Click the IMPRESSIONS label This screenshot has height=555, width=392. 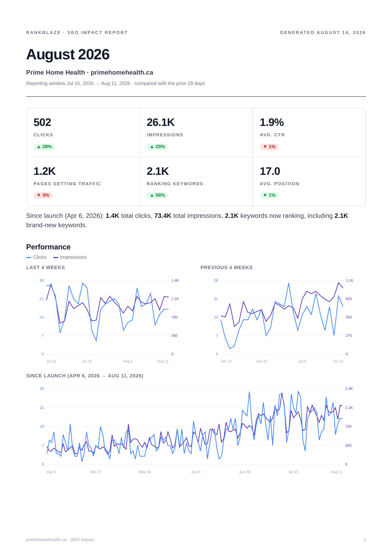click(165, 135)
